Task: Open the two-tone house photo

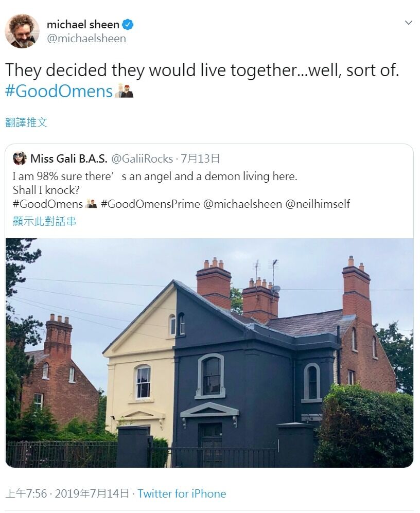Action: pos(209,352)
